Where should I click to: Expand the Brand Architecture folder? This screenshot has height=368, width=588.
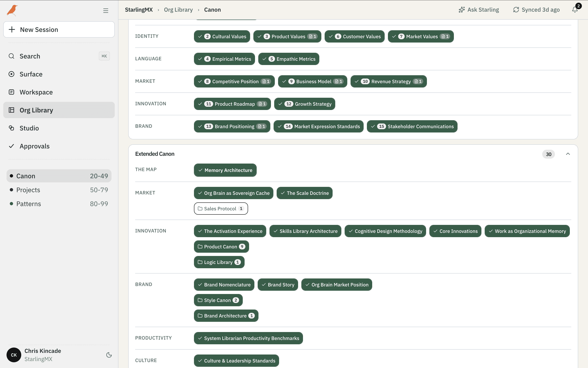[x=226, y=316]
